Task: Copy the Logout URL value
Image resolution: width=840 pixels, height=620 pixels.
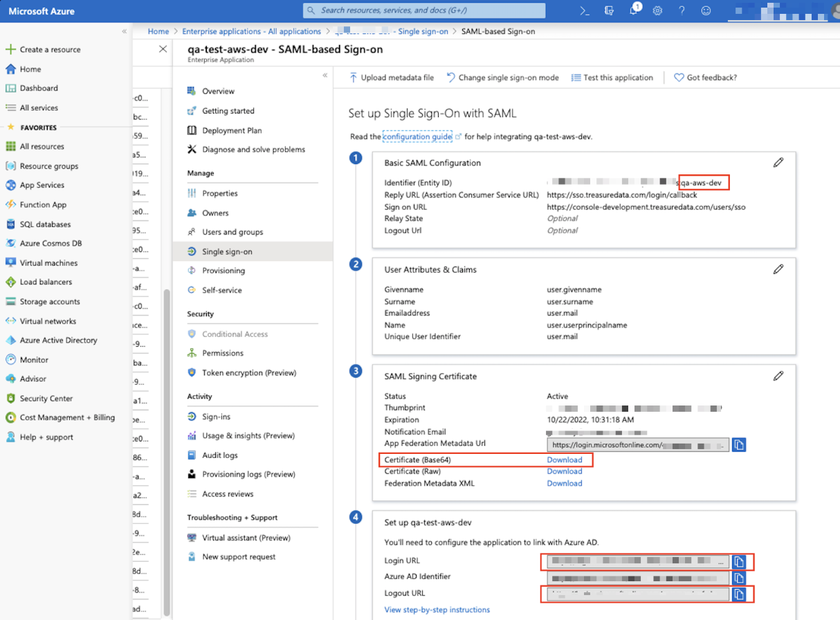Action: pos(738,594)
